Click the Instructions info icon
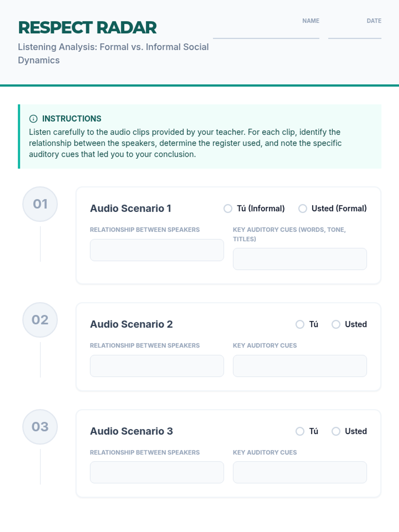 pyautogui.click(x=33, y=119)
